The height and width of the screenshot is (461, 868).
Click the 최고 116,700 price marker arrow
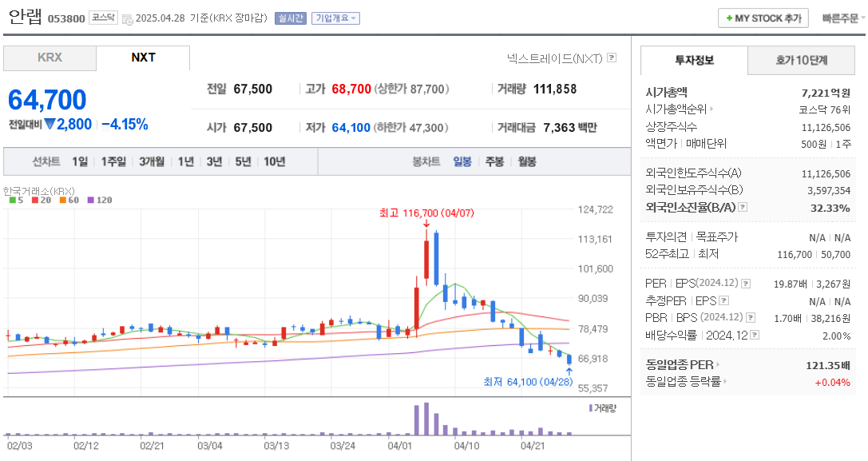[x=425, y=224]
